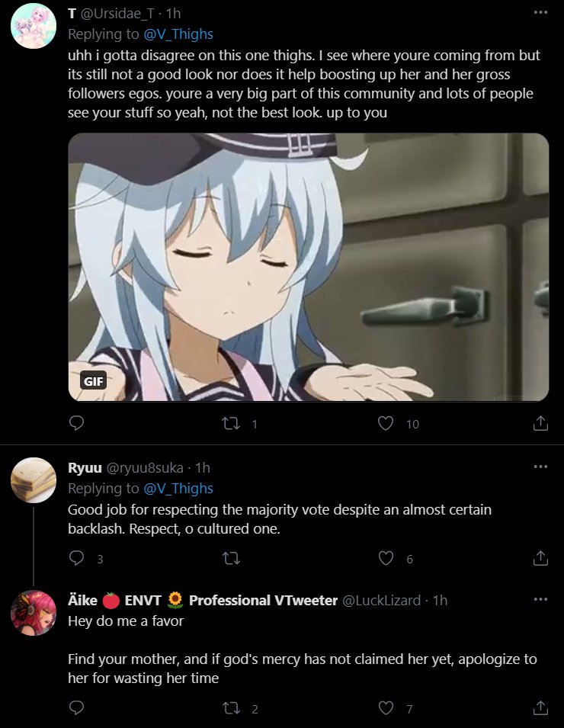Retweet Äike's tweet with 2 retweets
564x728 pixels.
(231, 708)
